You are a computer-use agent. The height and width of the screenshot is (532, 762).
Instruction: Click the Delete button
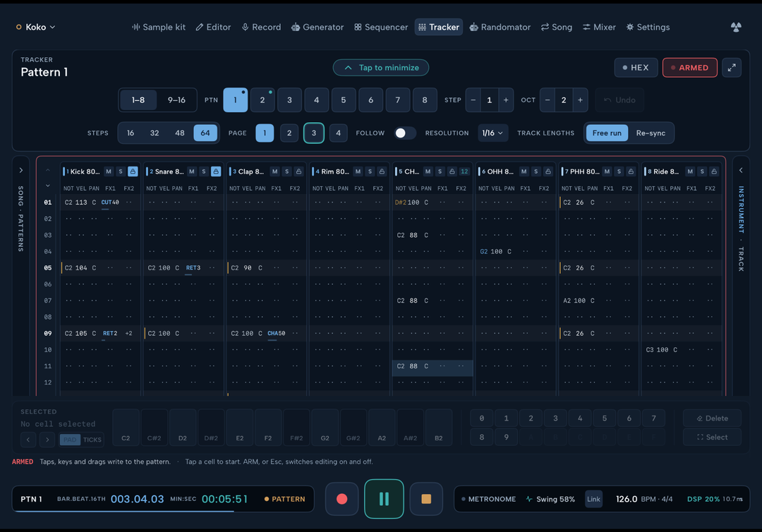point(712,418)
